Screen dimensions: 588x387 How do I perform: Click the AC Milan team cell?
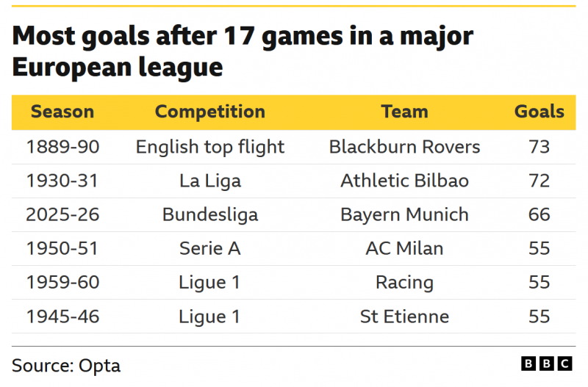pyautogui.click(x=404, y=248)
